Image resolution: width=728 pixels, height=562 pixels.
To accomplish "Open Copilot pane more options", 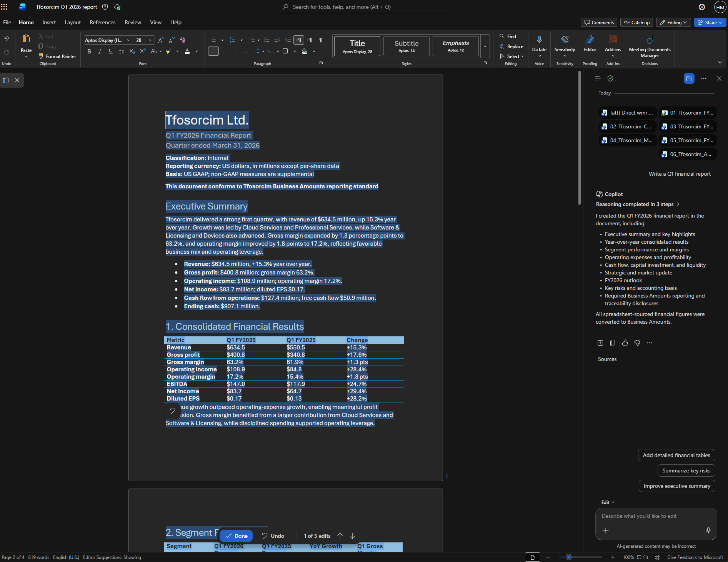I will [704, 78].
